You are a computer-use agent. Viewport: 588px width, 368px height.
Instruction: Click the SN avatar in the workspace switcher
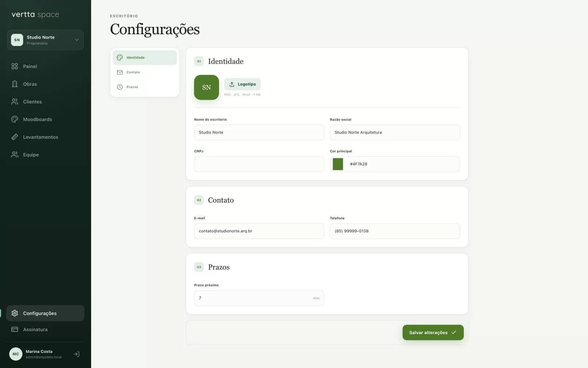(x=17, y=40)
